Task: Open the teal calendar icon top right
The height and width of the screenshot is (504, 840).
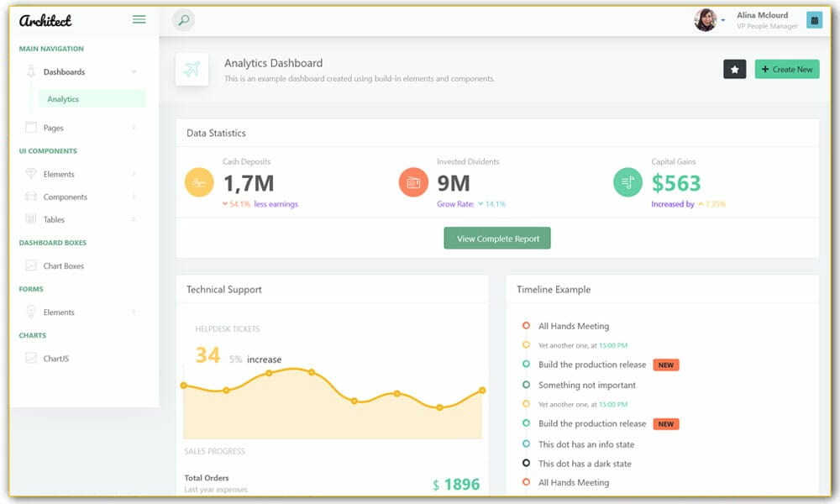Action: (814, 19)
